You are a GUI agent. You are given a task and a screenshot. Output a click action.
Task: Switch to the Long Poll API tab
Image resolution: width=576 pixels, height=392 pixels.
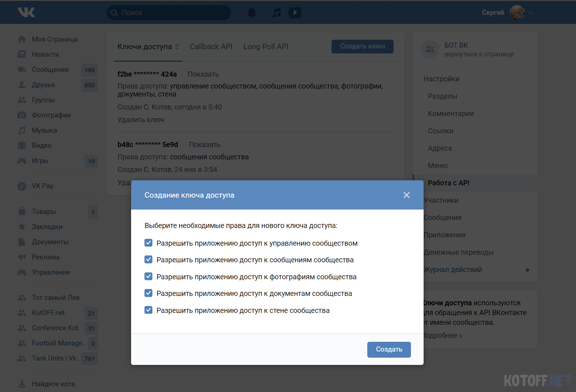point(266,47)
